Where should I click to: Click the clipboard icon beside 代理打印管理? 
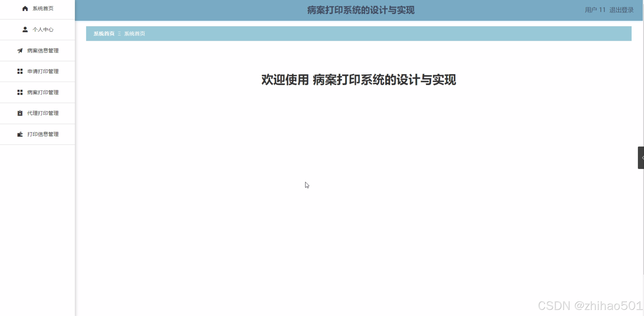pos(20,113)
